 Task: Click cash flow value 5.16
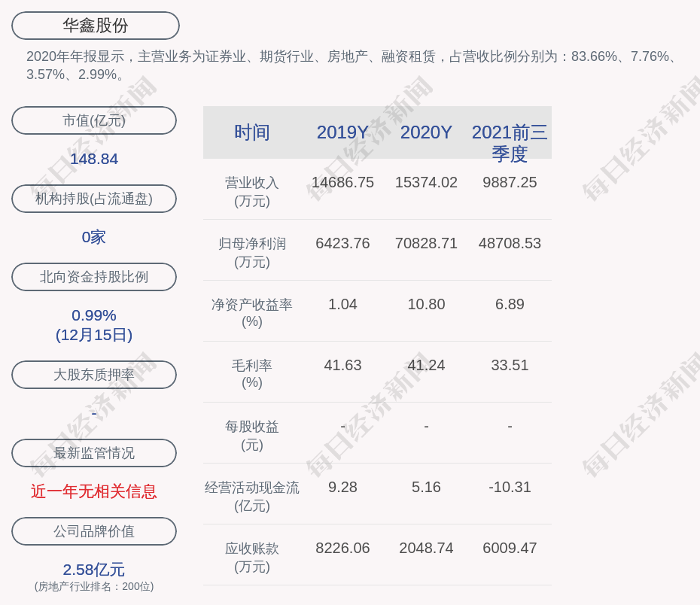(426, 487)
